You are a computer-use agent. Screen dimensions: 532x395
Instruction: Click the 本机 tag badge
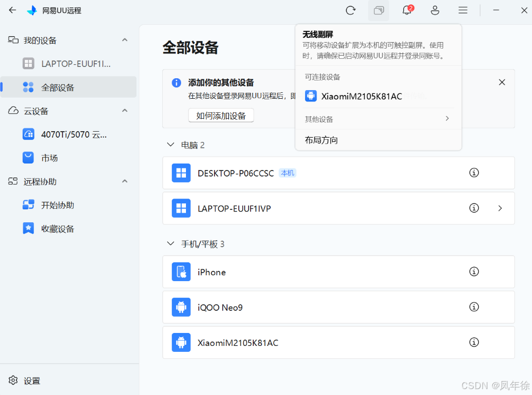[287, 173]
